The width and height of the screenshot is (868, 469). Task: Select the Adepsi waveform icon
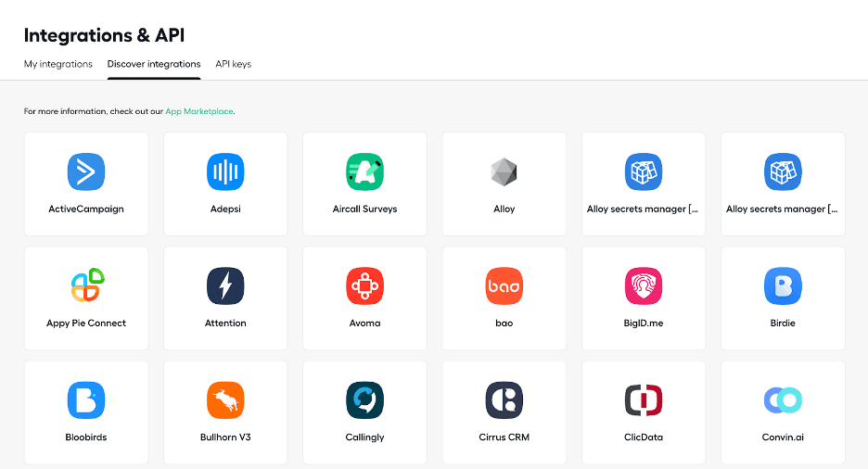tap(225, 171)
